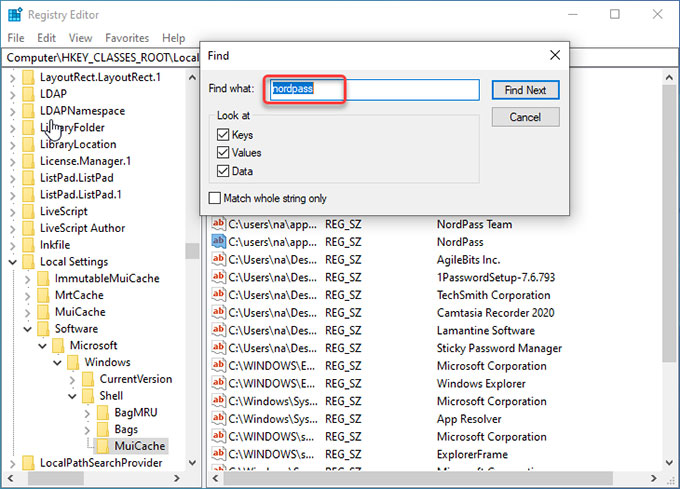Screen dimensions: 680x489
Task: Click the registry address bar path
Action: [x=102, y=57]
